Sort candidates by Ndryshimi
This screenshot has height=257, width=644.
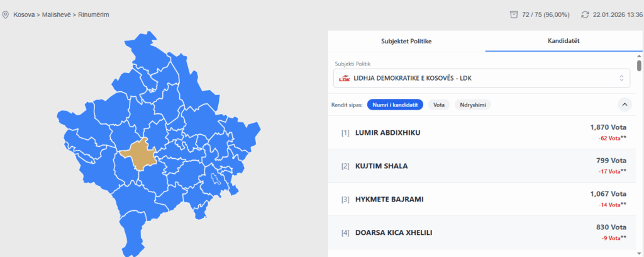point(472,105)
